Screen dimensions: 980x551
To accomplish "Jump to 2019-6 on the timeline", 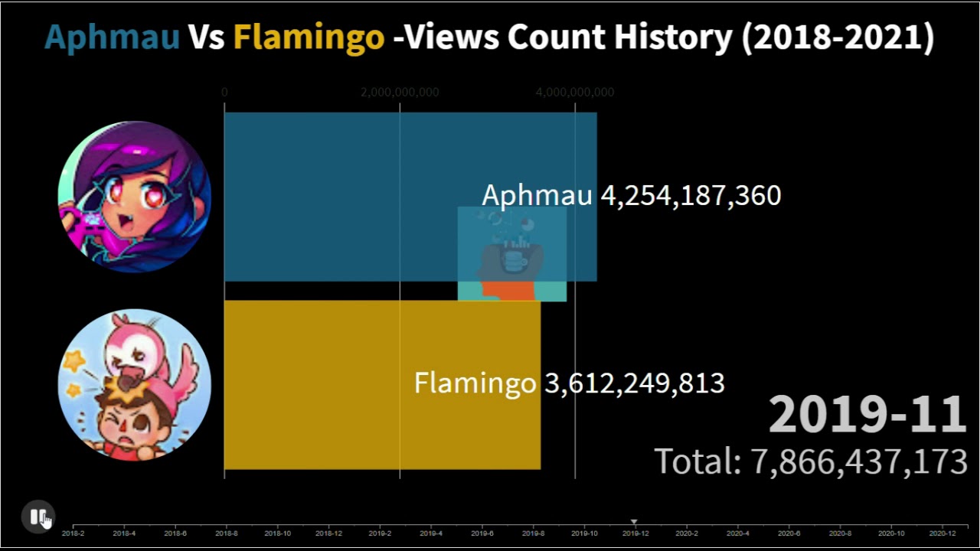I will (x=482, y=533).
